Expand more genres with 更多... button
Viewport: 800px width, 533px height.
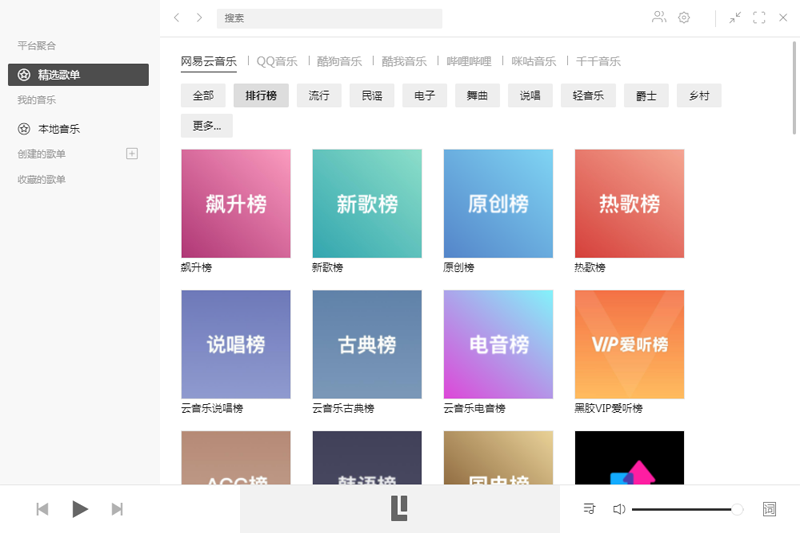click(x=207, y=126)
